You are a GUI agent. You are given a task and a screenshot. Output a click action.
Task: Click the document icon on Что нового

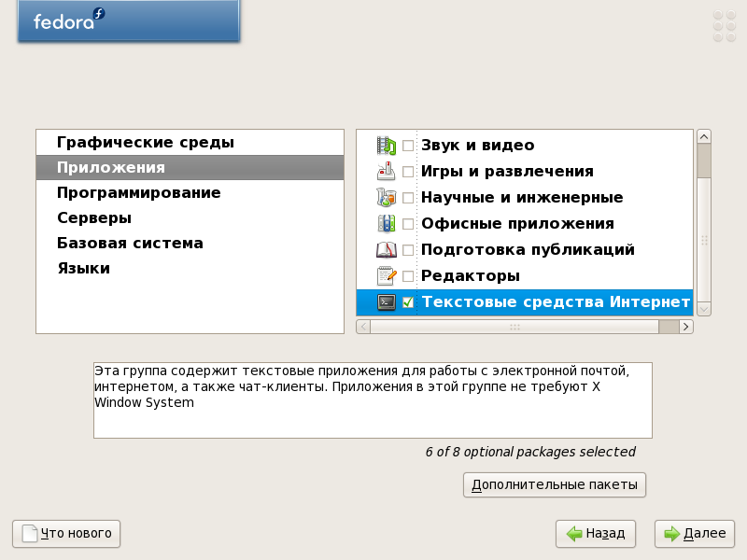(30, 534)
